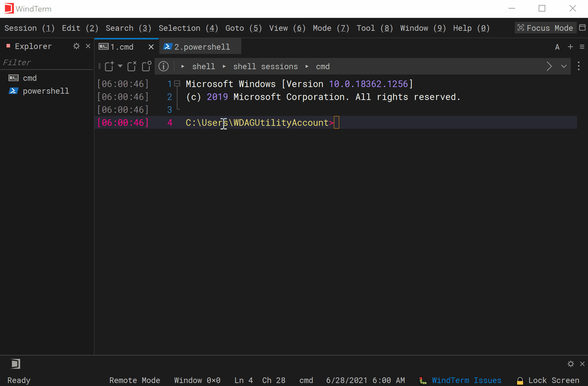
Task: Click the prompt C:\Users\WDAGUtilityAccount>
Action: pos(260,123)
